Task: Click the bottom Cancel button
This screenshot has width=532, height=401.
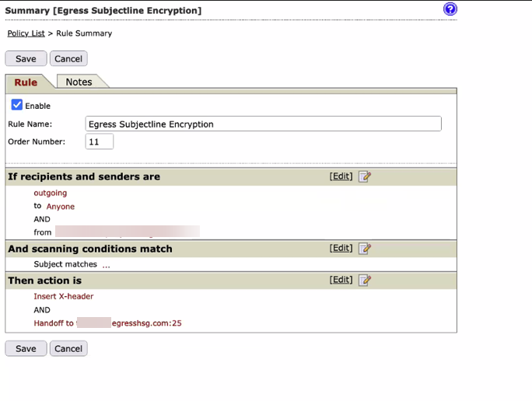Action: tap(68, 348)
